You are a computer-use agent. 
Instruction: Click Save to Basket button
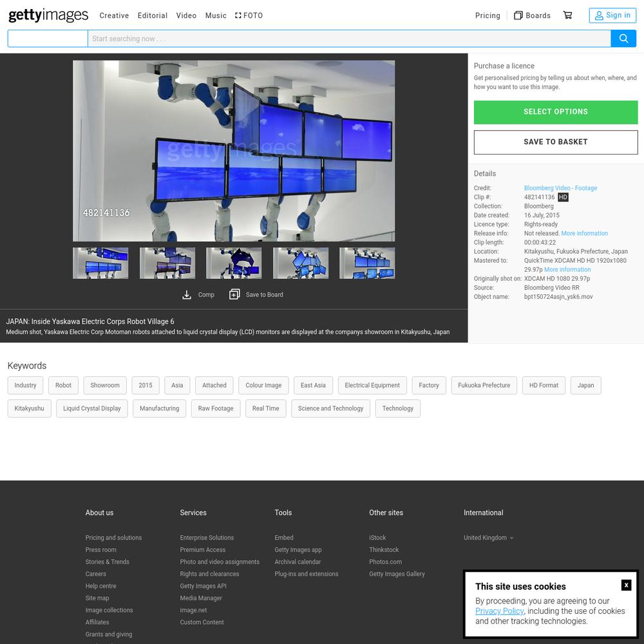(555, 142)
